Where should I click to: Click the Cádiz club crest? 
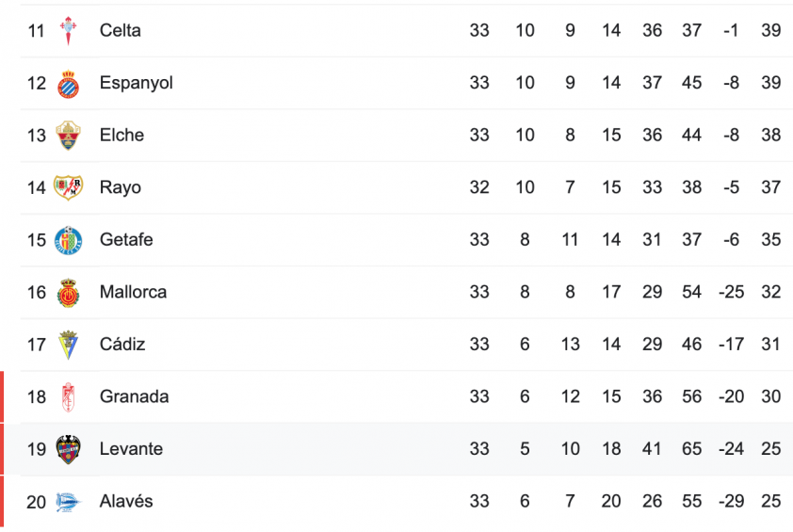[x=68, y=345]
